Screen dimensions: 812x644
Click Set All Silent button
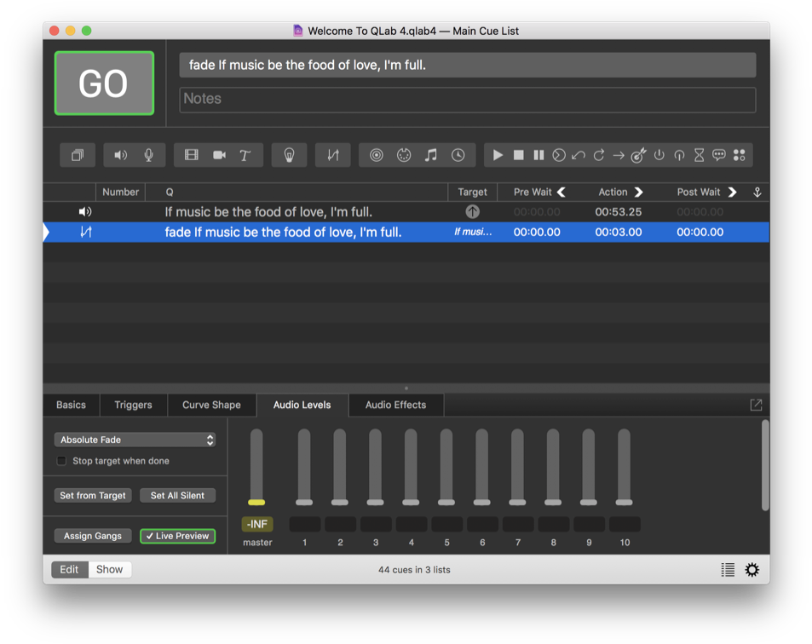click(x=177, y=496)
